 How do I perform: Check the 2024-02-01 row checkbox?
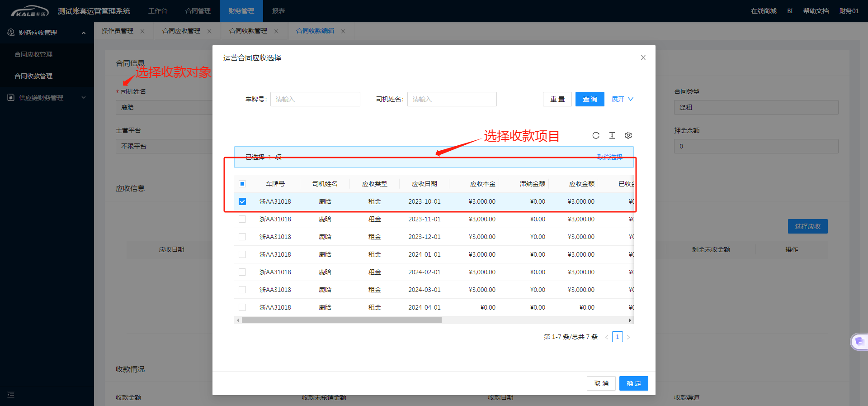click(x=242, y=272)
